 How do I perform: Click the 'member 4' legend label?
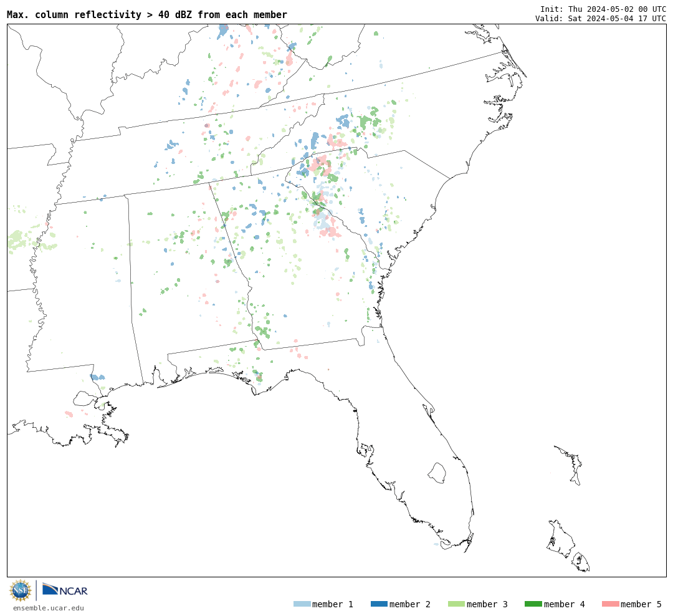(565, 604)
